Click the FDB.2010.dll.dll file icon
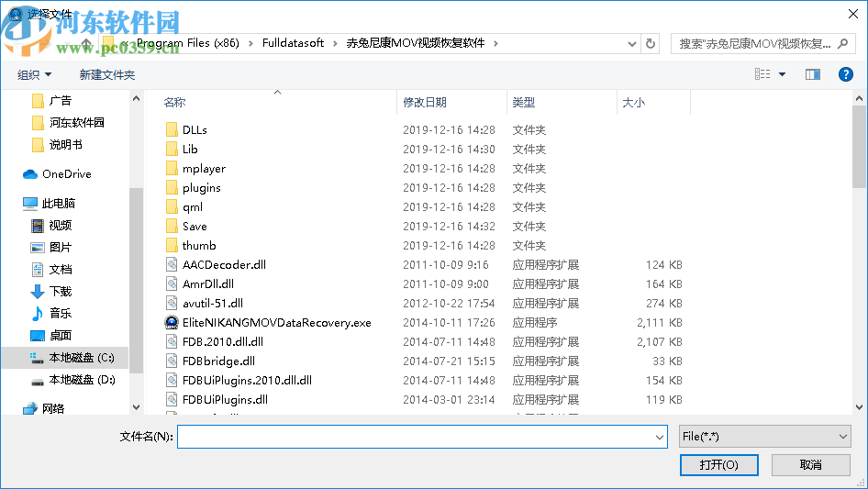Viewport: 868px width, 489px height. tap(172, 341)
